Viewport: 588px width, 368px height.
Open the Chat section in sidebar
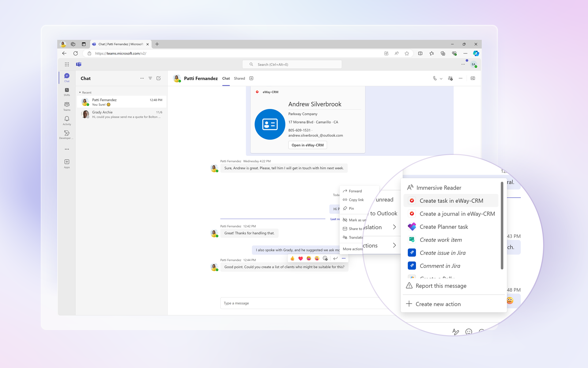click(67, 78)
